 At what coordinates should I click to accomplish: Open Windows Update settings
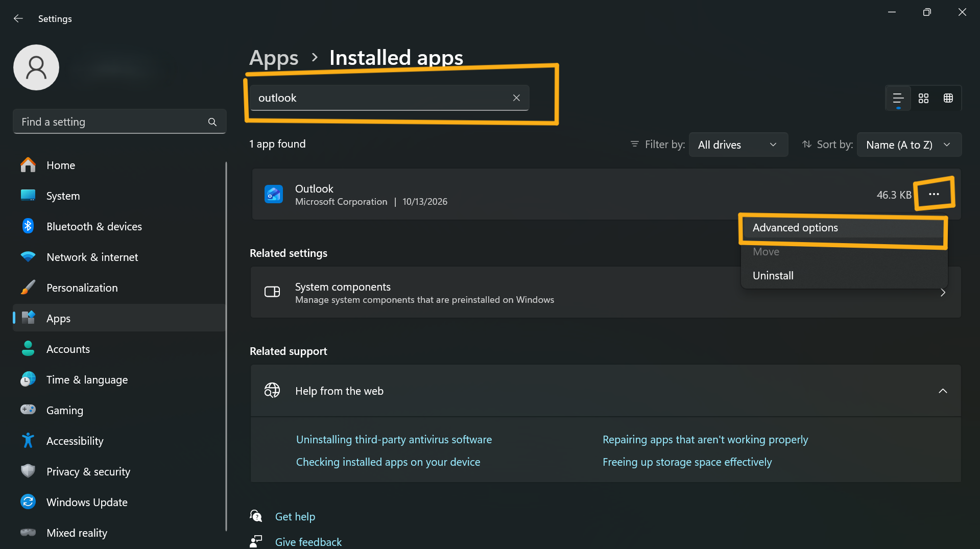click(x=119, y=502)
